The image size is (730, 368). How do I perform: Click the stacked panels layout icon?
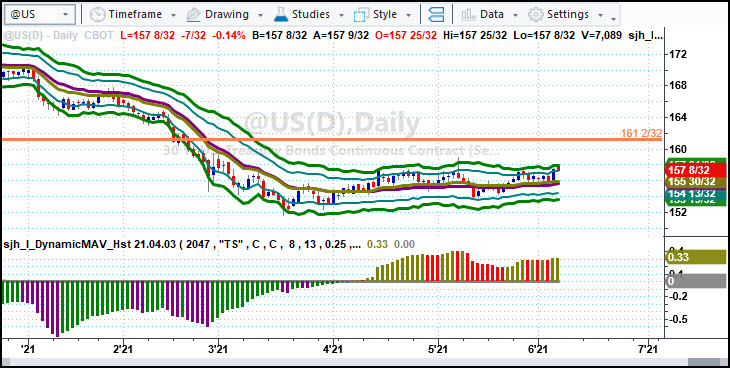point(436,14)
